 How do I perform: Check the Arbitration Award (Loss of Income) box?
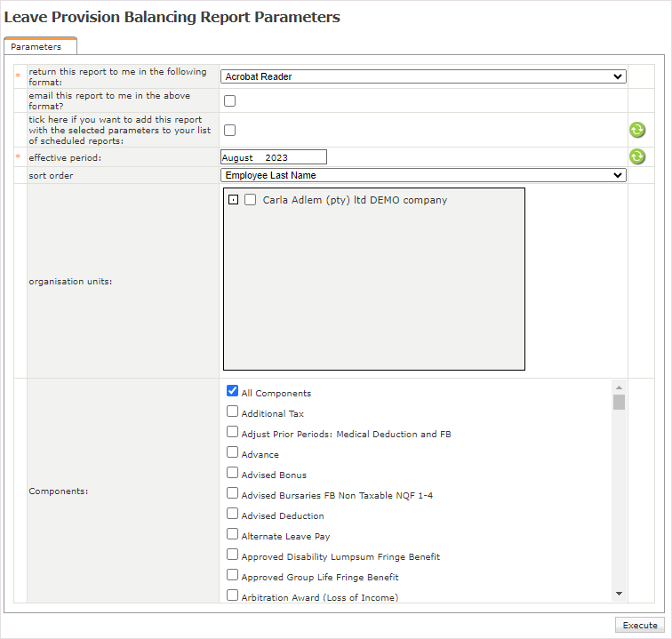pyautogui.click(x=232, y=595)
